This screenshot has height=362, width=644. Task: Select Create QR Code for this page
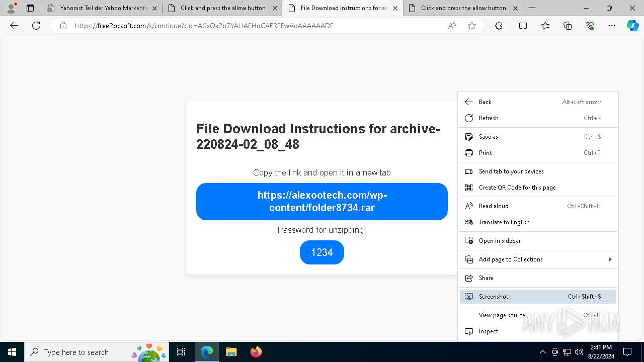[538, 188]
